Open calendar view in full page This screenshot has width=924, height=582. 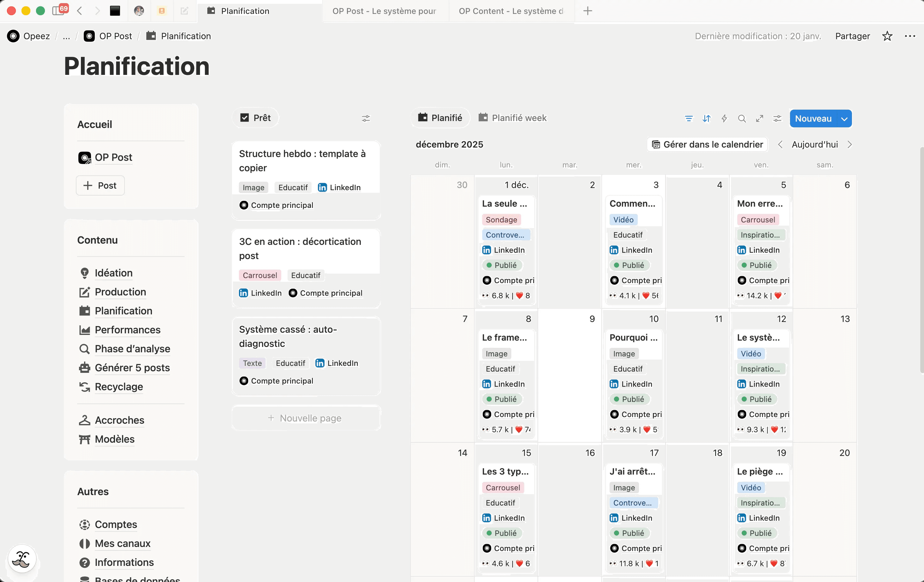(x=759, y=118)
